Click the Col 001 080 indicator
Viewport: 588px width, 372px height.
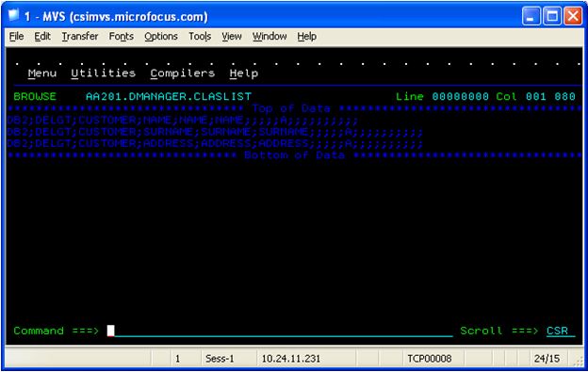coord(535,96)
